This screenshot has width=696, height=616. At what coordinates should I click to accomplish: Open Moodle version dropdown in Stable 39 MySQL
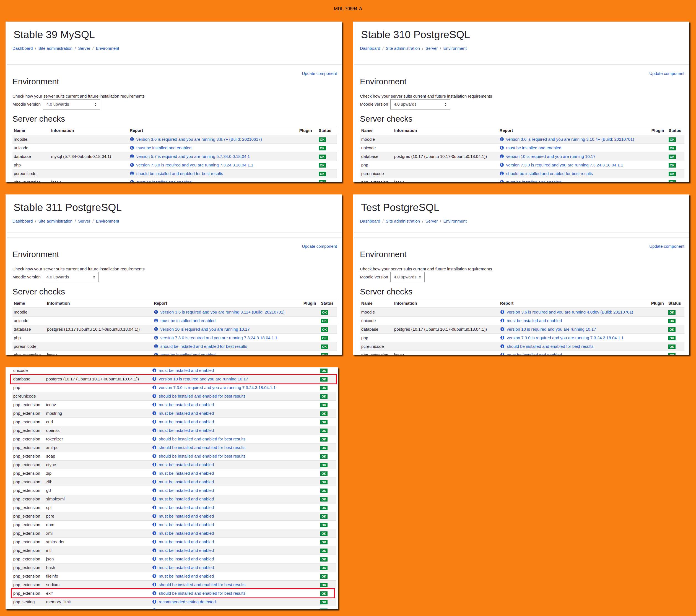click(x=71, y=105)
